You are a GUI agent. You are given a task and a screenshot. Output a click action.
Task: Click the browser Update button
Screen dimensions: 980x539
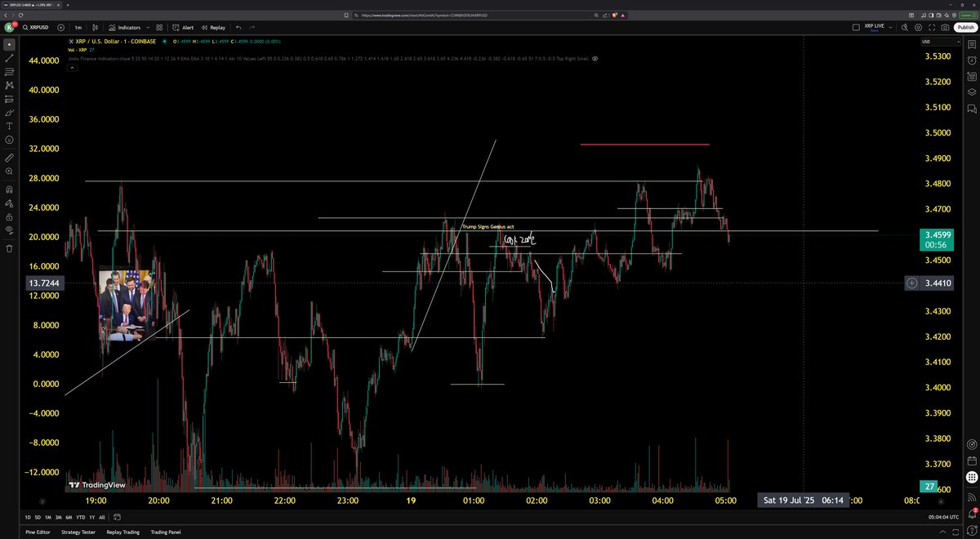pos(969,15)
